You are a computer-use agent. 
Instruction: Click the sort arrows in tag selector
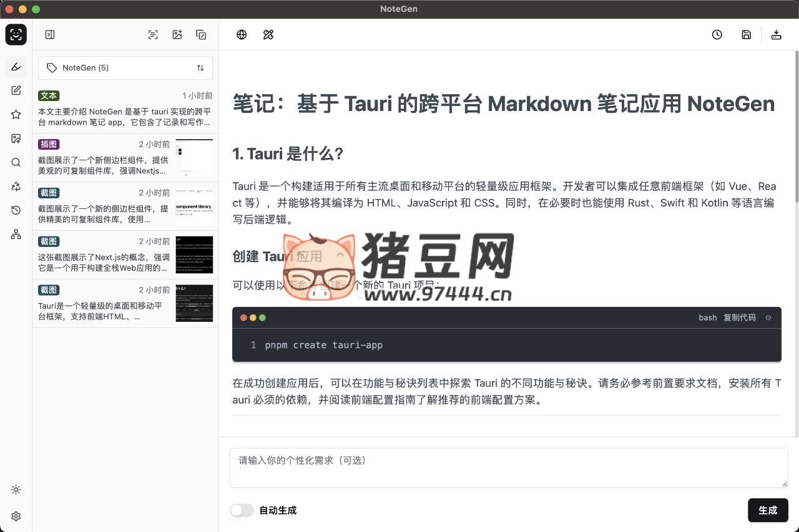click(x=200, y=68)
